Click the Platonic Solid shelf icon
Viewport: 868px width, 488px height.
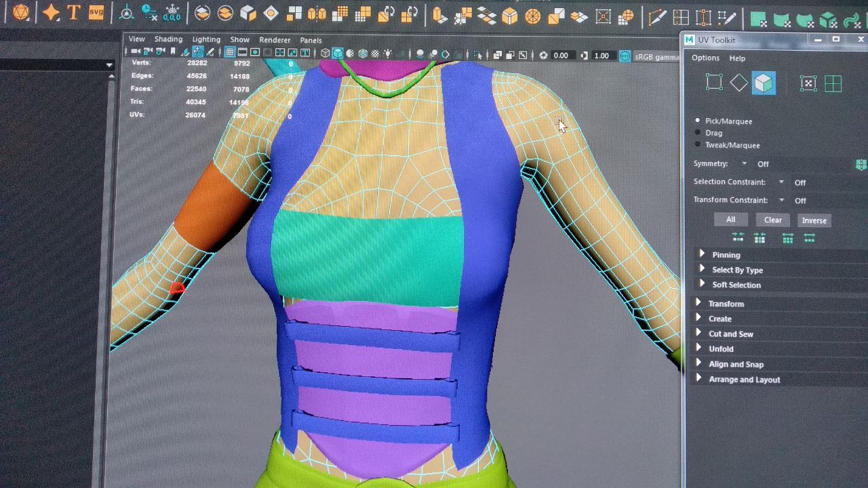point(22,12)
